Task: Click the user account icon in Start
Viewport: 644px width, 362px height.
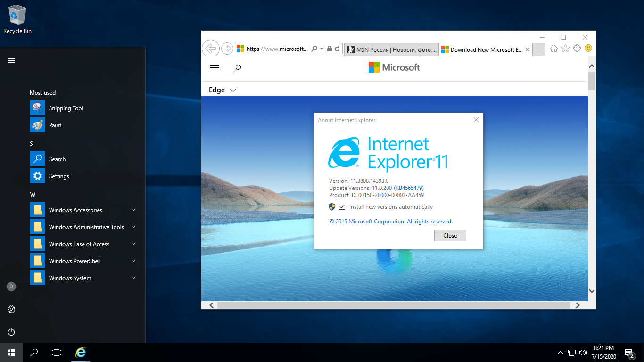Action: [x=11, y=287]
